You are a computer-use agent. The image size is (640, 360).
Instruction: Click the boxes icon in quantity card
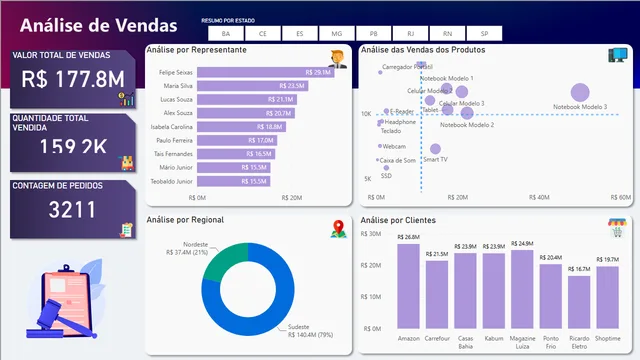click(x=127, y=163)
